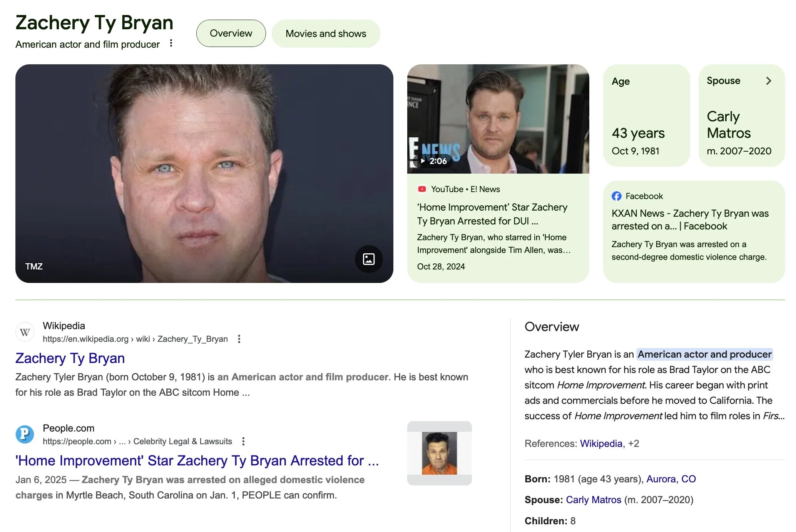Open Carly Matros link in Overview panel
This screenshot has height=532, width=796.
[593, 500]
